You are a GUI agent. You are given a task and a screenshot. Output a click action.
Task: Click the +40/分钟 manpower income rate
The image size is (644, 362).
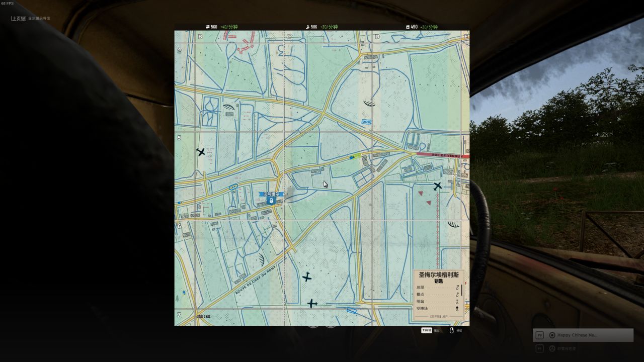(229, 27)
